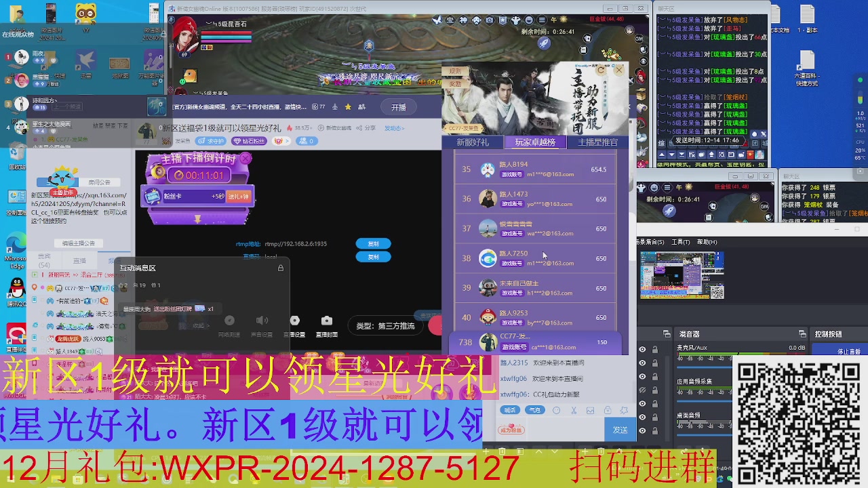Expand the countdown widget's yellow down arrow
868x488 pixels.
(197, 220)
